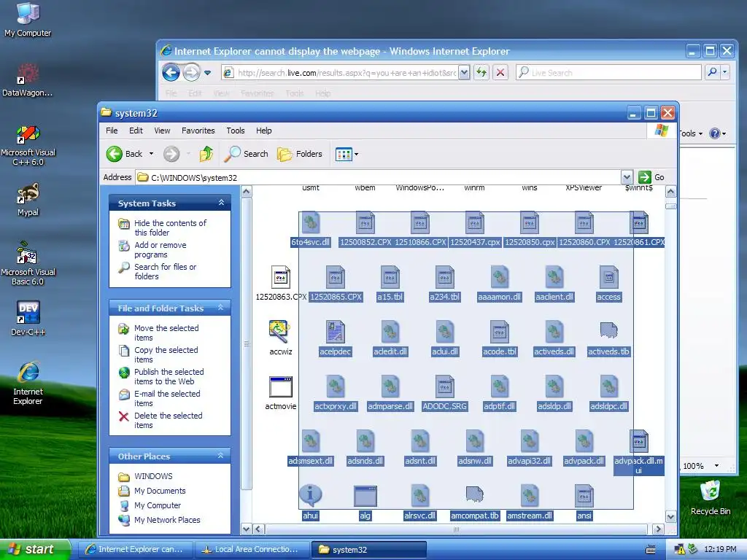Select the 12500852.CPX file icon
Viewport: 747px width, 560px height.
[365, 223]
